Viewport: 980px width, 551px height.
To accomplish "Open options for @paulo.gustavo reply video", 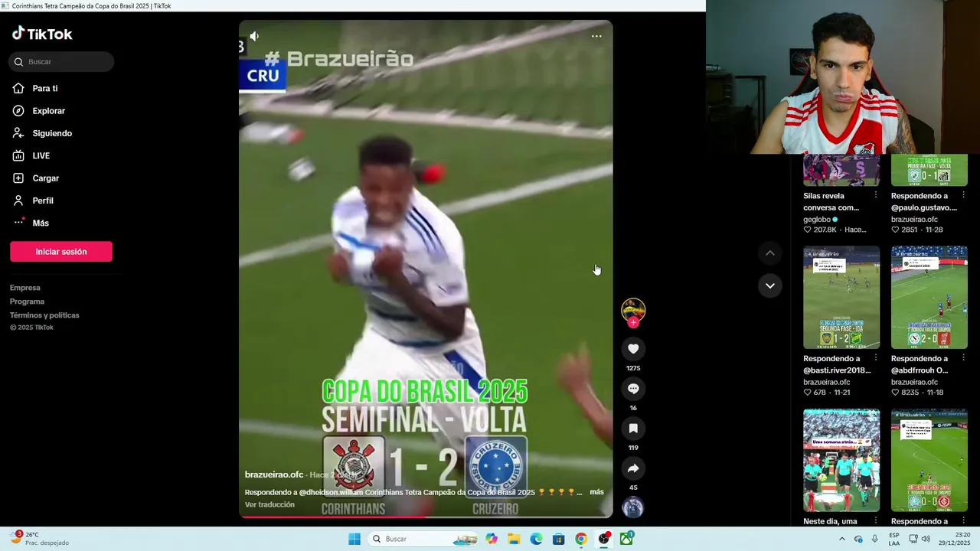I will [x=964, y=195].
